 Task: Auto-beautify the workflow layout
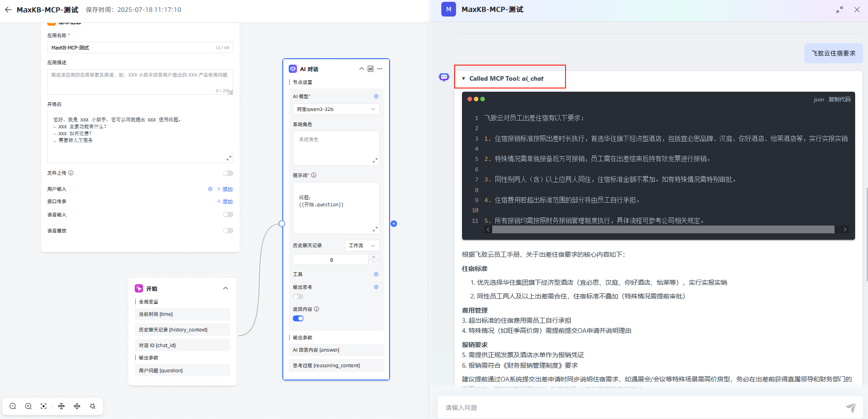coord(93,406)
